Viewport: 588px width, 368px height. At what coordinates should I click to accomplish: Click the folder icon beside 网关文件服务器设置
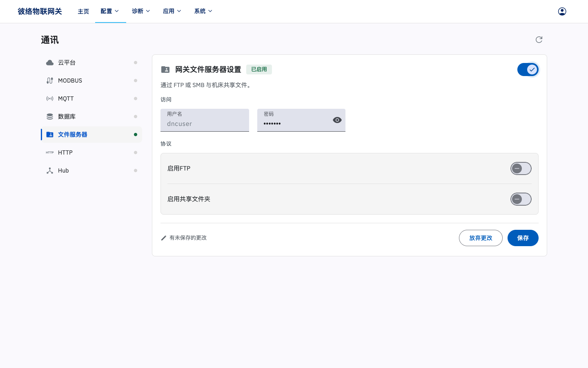(165, 70)
